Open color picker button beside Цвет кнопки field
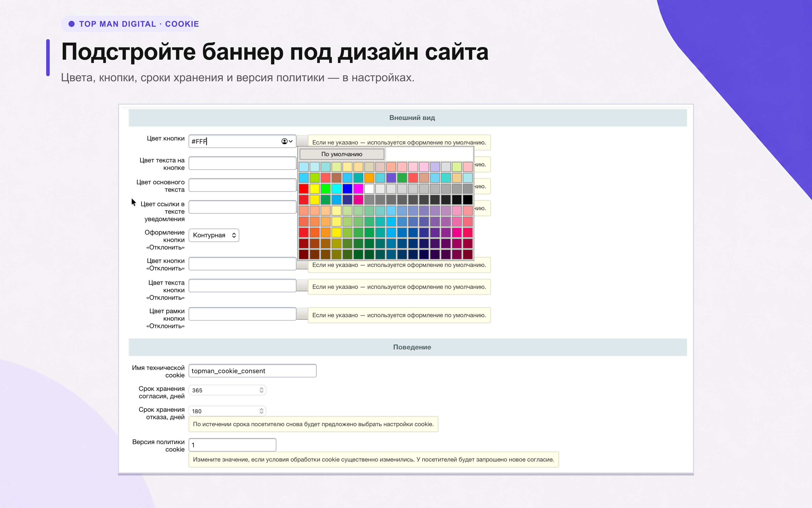The image size is (812, 508). point(302,140)
